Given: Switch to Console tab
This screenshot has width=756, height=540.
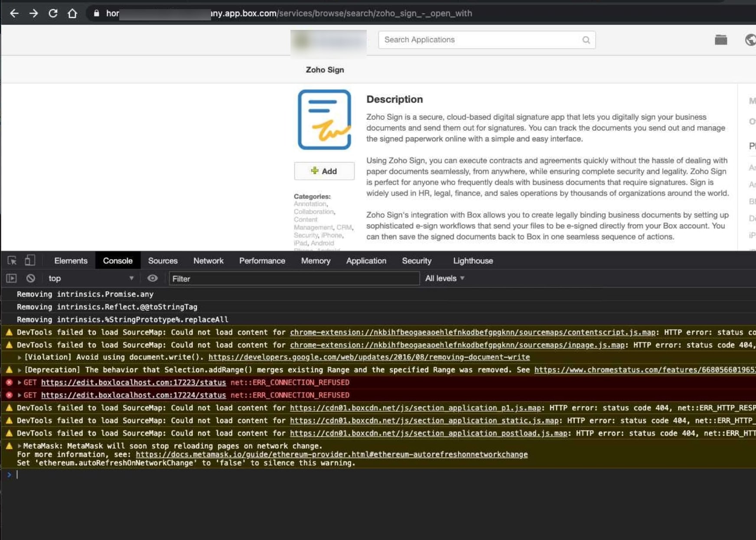Looking at the screenshot, I should click(x=117, y=260).
